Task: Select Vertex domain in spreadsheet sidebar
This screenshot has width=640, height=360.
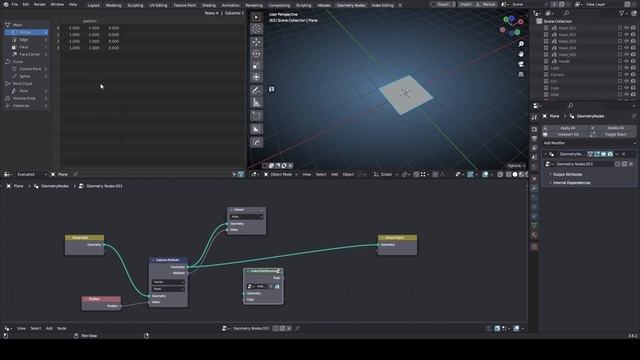Action: tap(26, 32)
